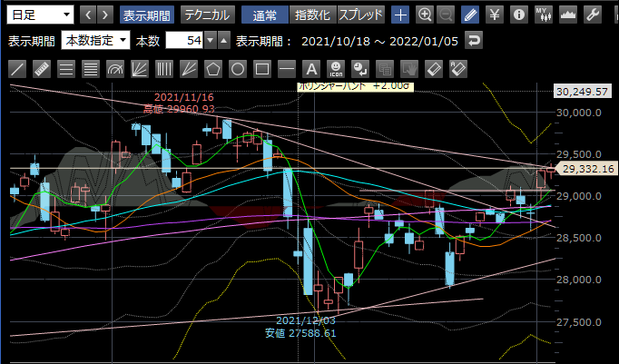Click the zoom in magnifier icon
This screenshot has width=619, height=364.
[424, 15]
